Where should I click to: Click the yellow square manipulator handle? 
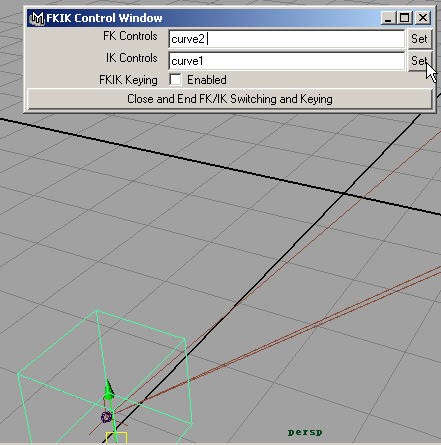117,437
